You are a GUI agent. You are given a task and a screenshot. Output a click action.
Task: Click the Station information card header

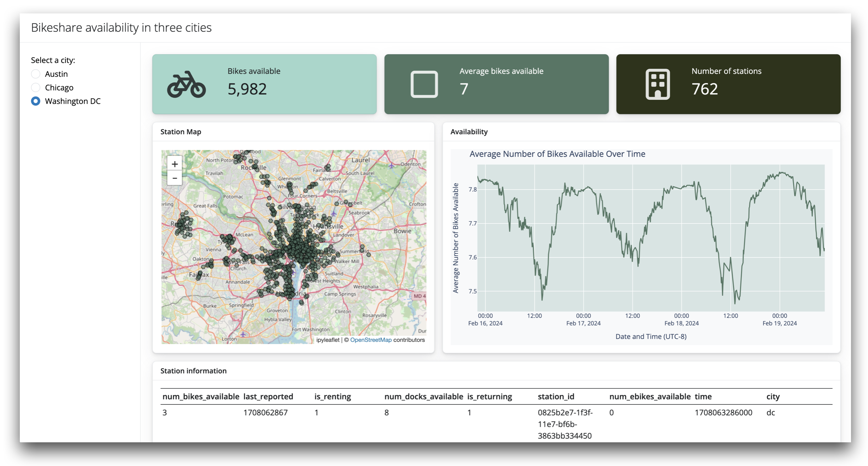point(193,371)
